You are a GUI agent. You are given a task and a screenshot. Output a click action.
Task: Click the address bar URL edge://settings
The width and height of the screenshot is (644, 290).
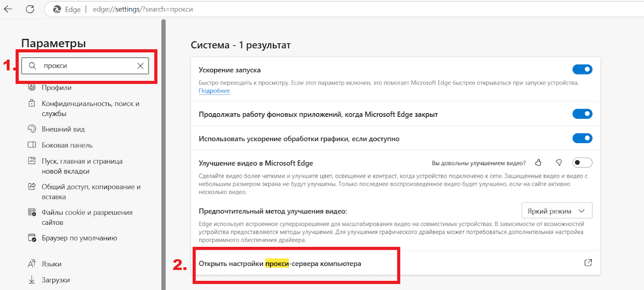pos(143,9)
